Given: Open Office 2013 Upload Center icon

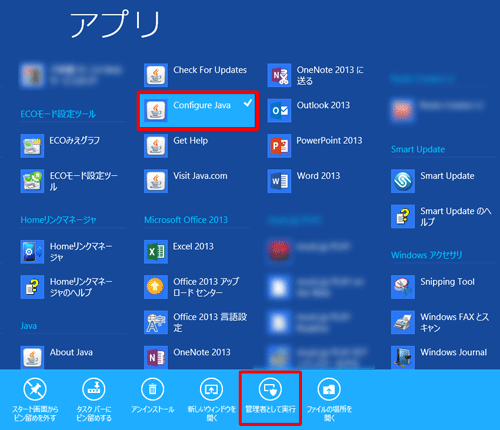Looking at the screenshot, I should point(156,287).
